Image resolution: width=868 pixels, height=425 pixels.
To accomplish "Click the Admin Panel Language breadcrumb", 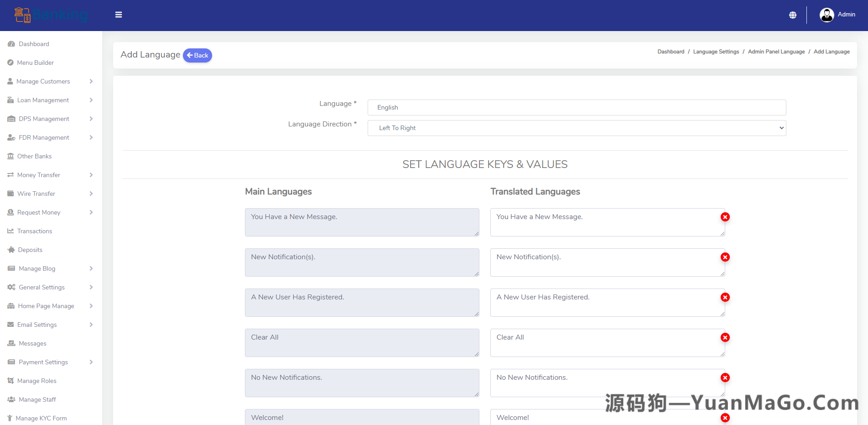I will click(x=776, y=52).
